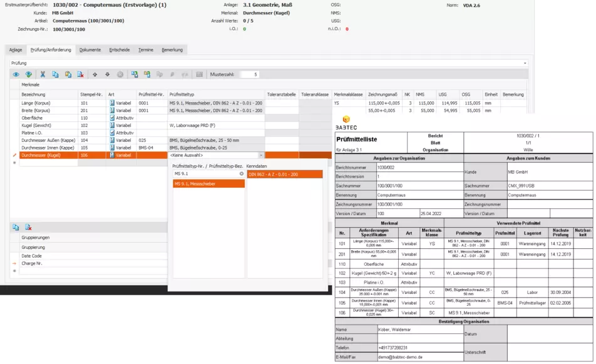Open the Termine tab

tap(146, 50)
